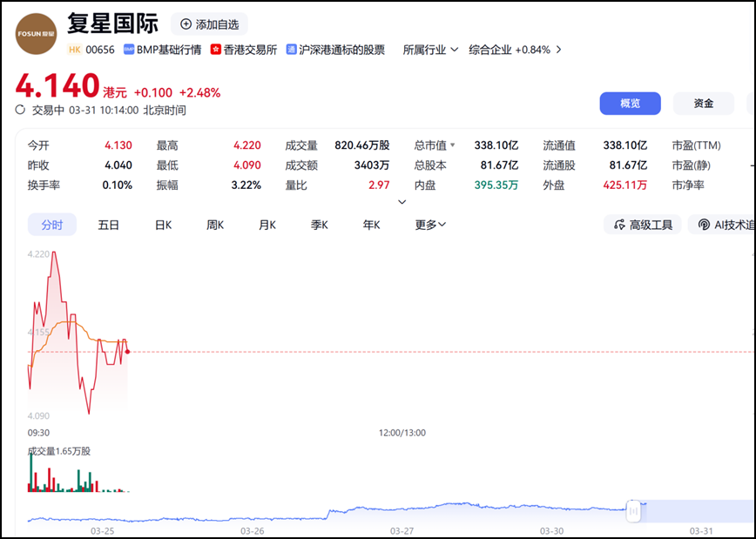Click the 成交量1.65万股 volume label

coord(59,451)
